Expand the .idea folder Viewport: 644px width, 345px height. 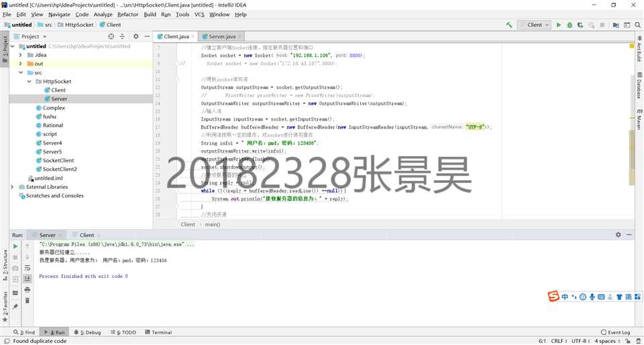pyautogui.click(x=21, y=55)
